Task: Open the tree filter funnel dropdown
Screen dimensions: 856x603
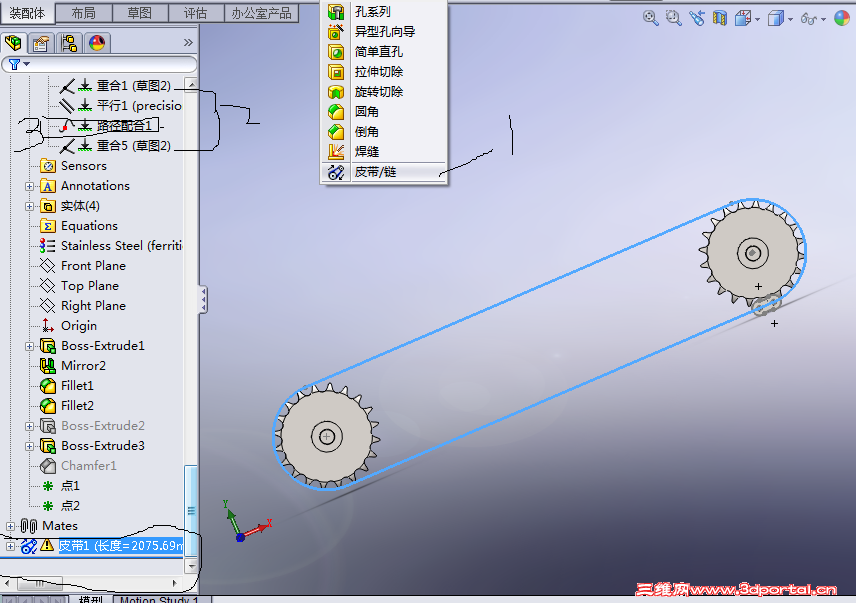Action: (x=19, y=64)
